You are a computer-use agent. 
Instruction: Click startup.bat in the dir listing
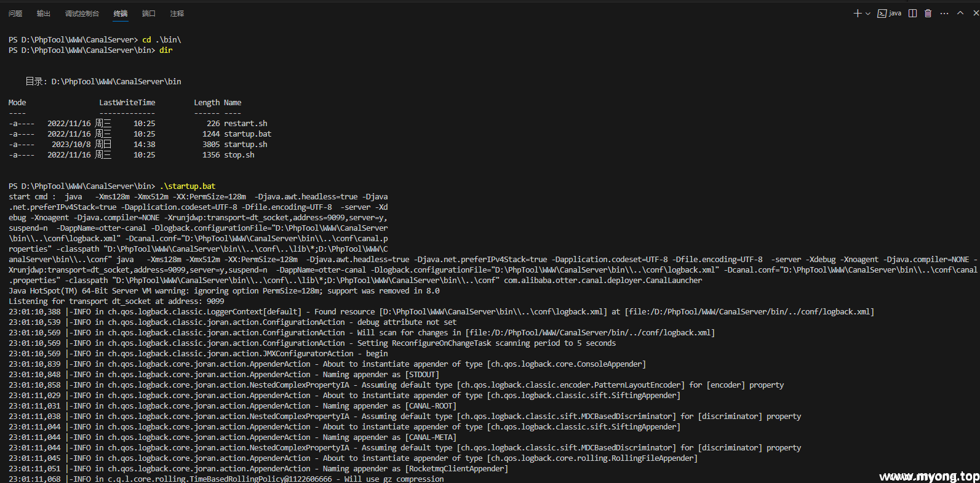pos(247,134)
